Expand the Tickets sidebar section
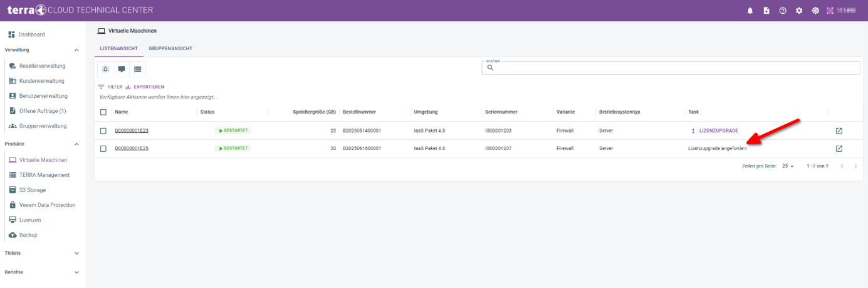868x288 pixels. pos(76,253)
